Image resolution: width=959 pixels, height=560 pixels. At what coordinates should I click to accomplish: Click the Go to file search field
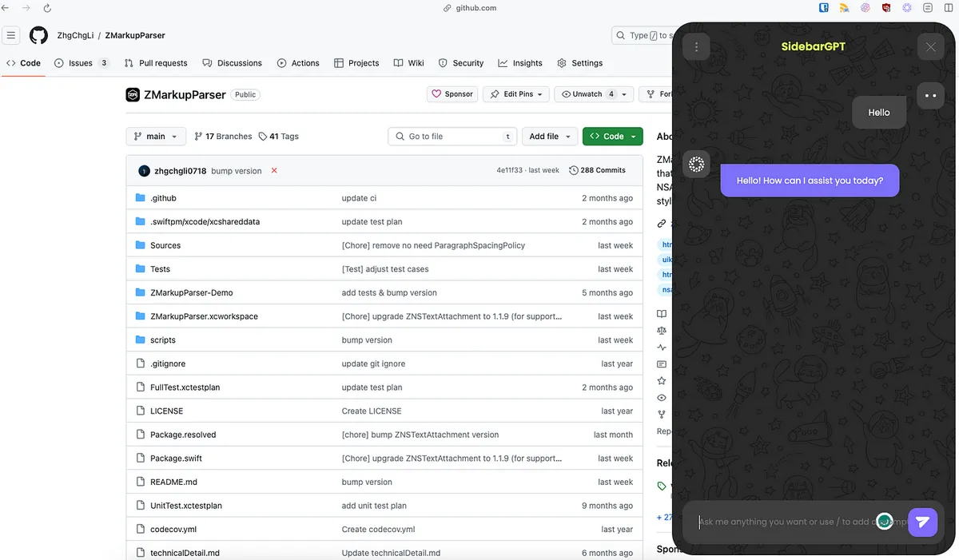click(x=452, y=137)
